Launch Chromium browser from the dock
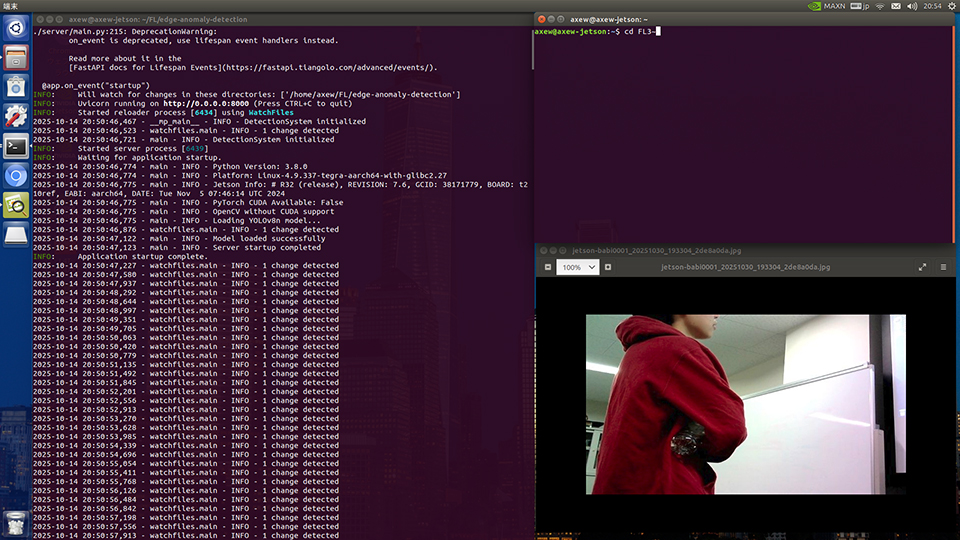 pos(15,176)
